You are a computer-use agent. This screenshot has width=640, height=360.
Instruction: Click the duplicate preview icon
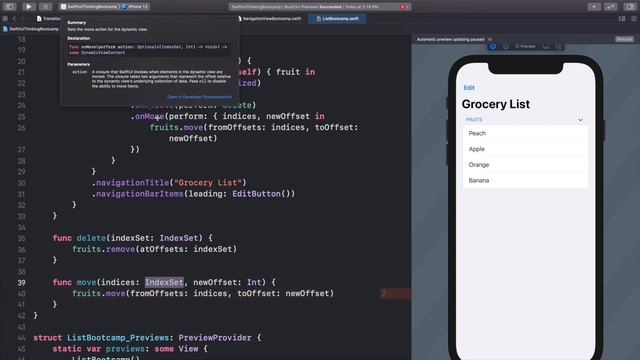(559, 47)
